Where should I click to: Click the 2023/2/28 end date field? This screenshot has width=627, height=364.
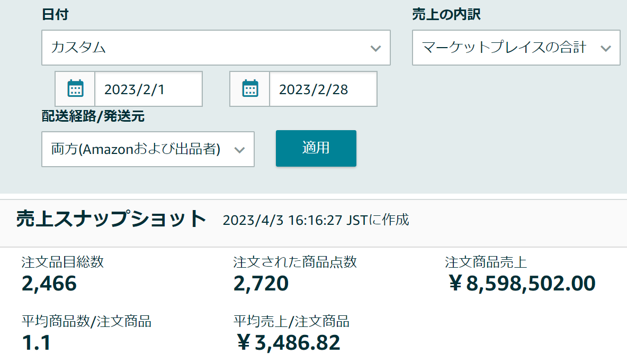click(323, 89)
